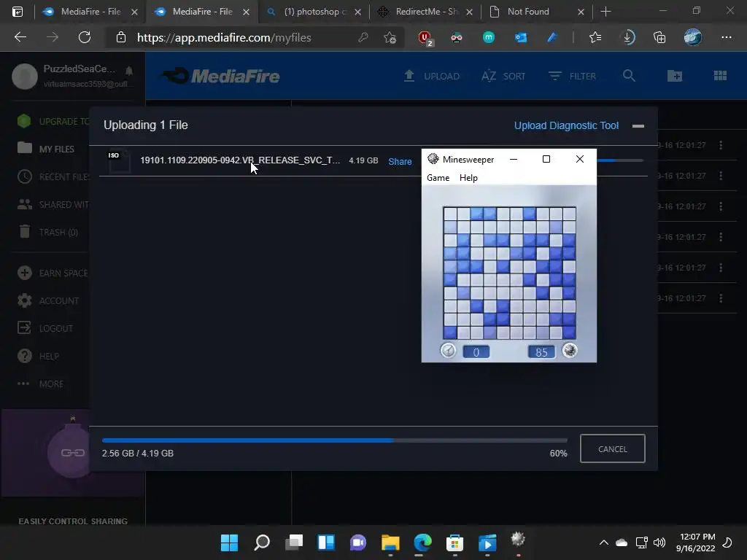Open uBlock Origin extension icon
This screenshot has height=560, width=747.
[x=425, y=38]
